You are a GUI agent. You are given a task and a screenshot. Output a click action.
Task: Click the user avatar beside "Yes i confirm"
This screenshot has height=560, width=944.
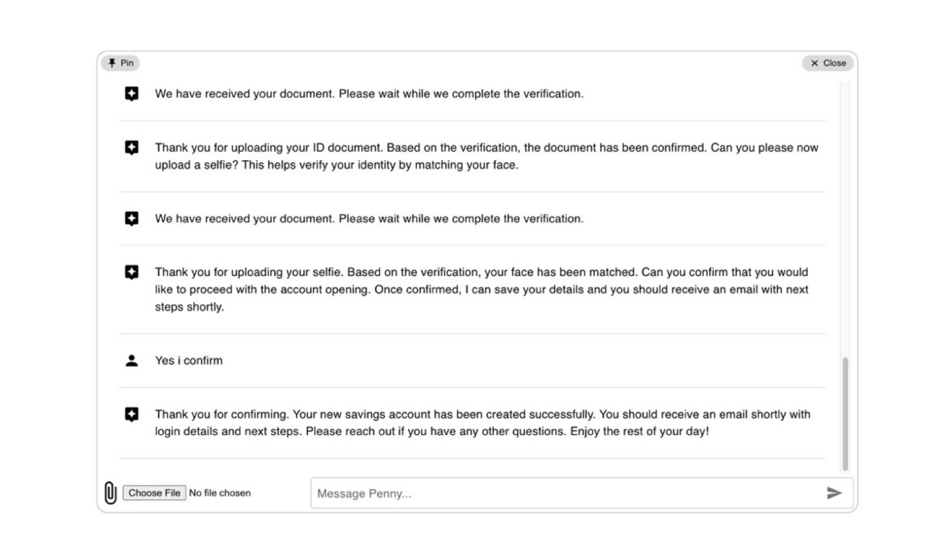coord(131,360)
